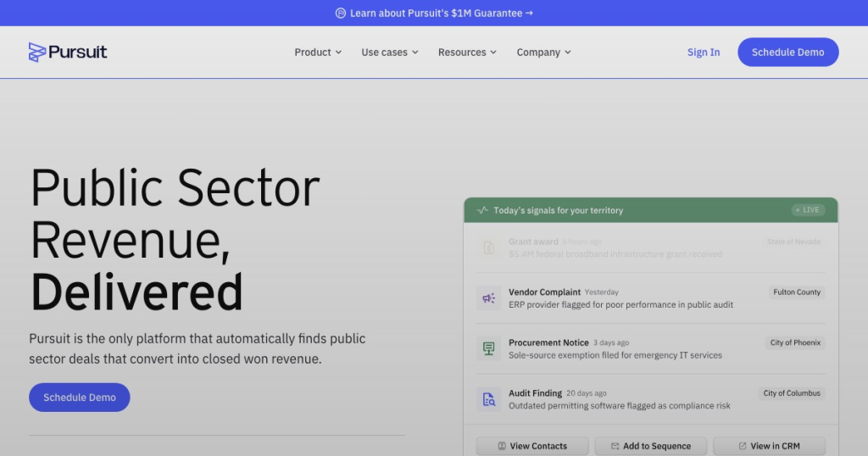Click Today's signals for your territory heading

coord(558,210)
